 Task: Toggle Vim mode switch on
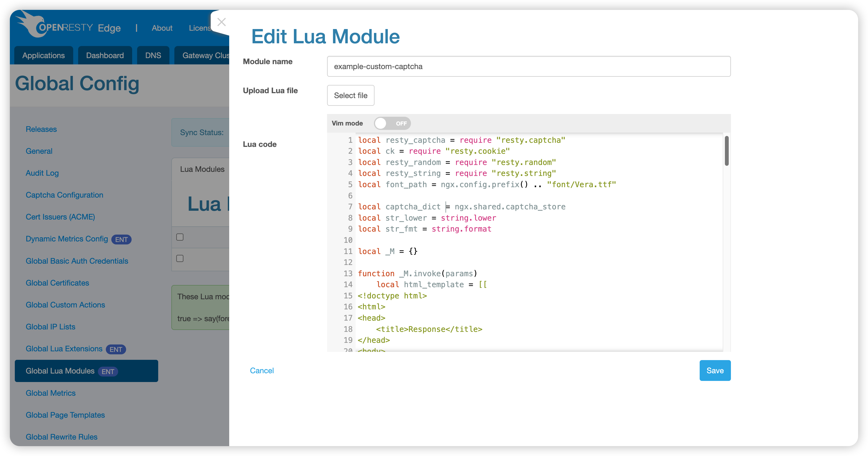click(392, 123)
